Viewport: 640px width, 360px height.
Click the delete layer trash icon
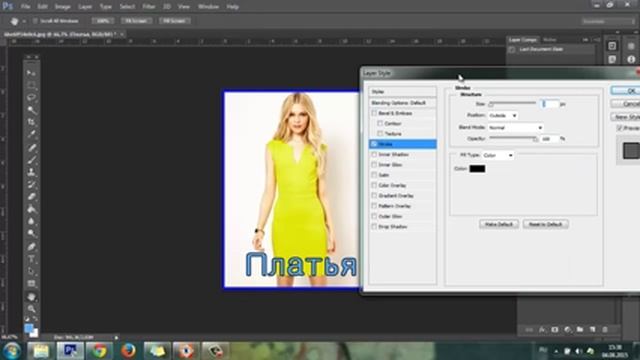(605, 329)
